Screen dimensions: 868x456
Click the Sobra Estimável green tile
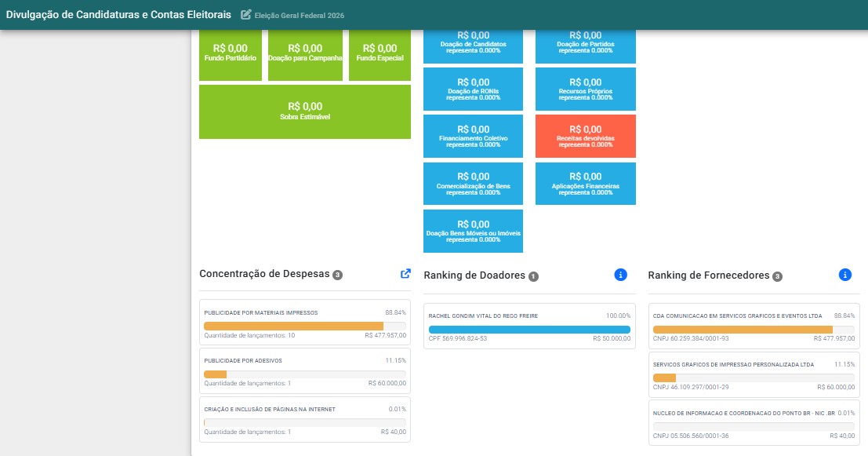click(x=305, y=111)
